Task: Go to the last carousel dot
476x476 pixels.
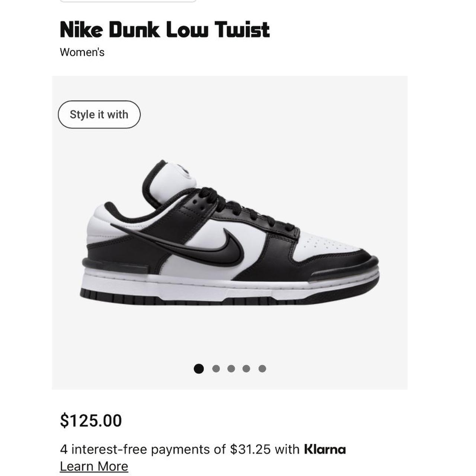Action: [262, 369]
